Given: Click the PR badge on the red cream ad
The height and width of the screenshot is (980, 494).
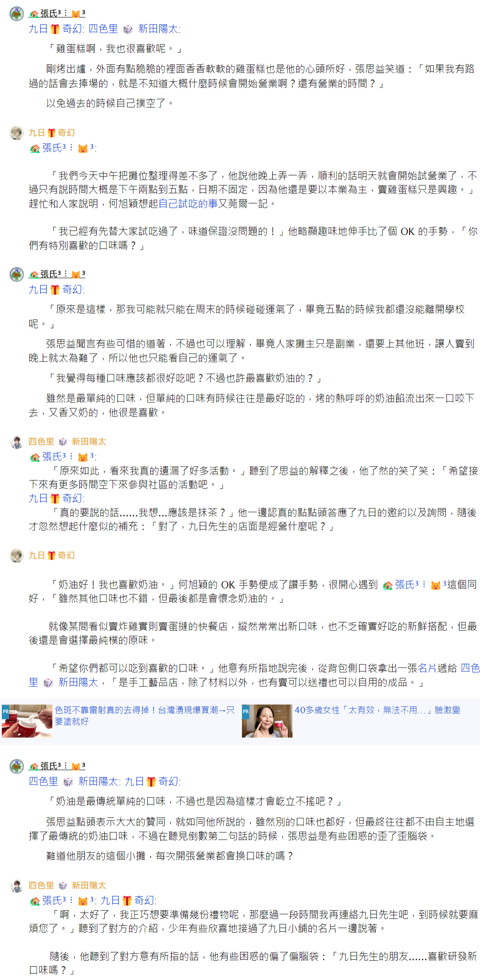Looking at the screenshot, I should point(6,712).
